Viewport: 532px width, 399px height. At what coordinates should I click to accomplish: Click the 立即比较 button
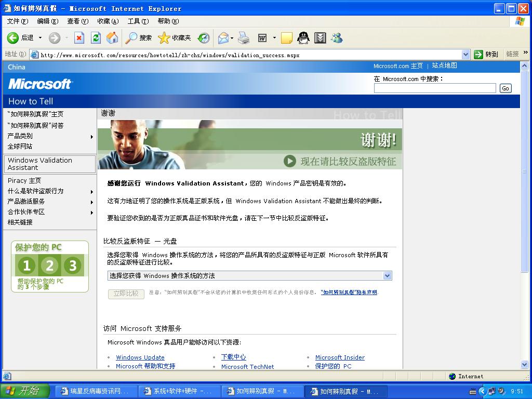click(x=126, y=294)
